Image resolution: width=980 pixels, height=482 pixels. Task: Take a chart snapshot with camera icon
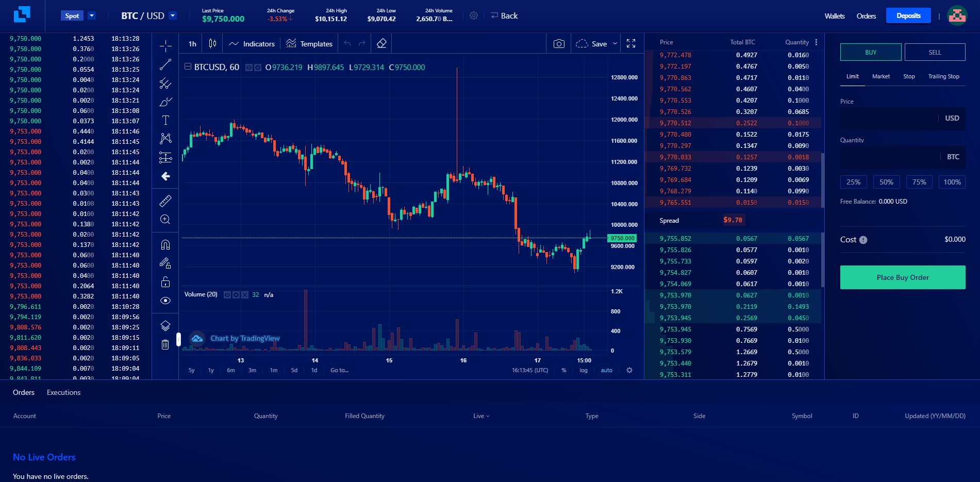[x=559, y=44]
